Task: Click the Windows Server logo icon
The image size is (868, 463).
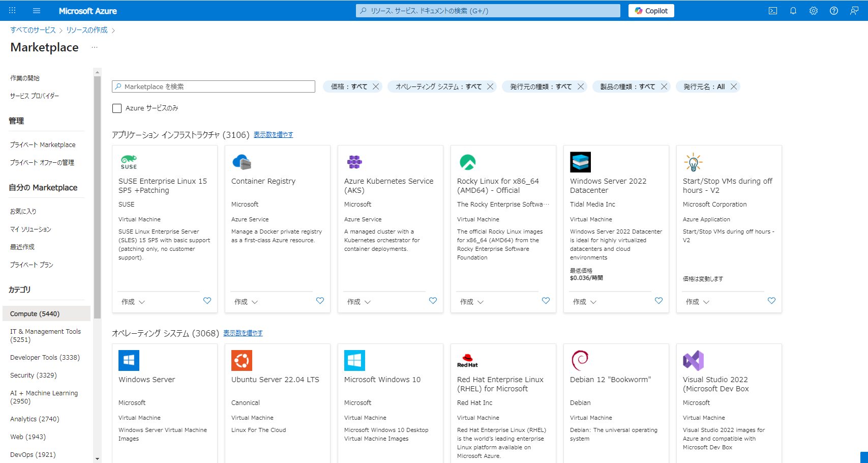Action: [x=129, y=360]
